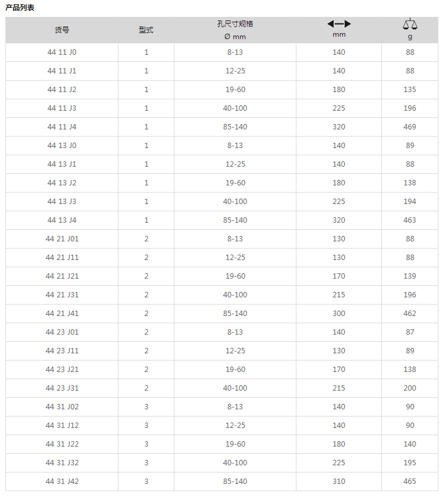
Task: Click article number 44 31 J42
Action: coord(62,481)
